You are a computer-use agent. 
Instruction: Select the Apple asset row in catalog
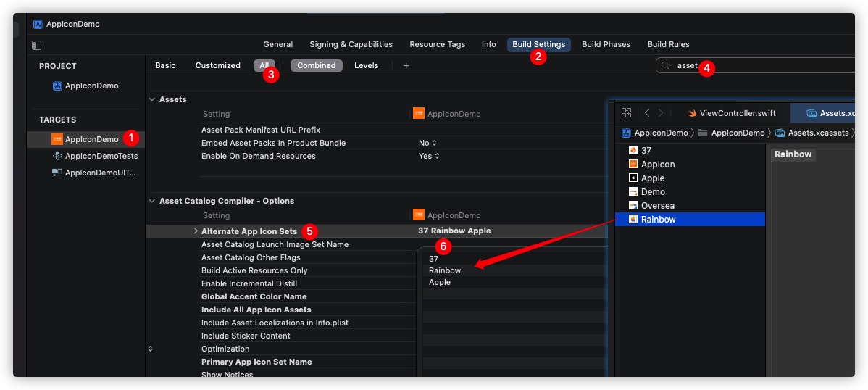pos(690,178)
